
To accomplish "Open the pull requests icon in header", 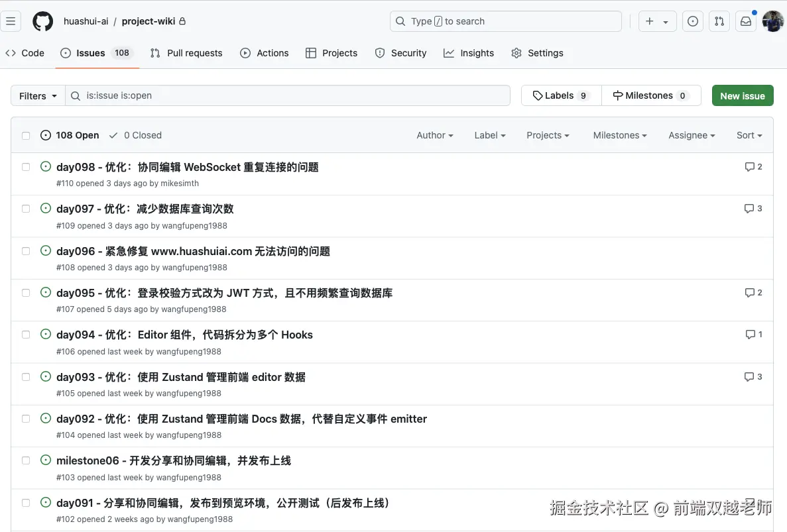I will [719, 21].
